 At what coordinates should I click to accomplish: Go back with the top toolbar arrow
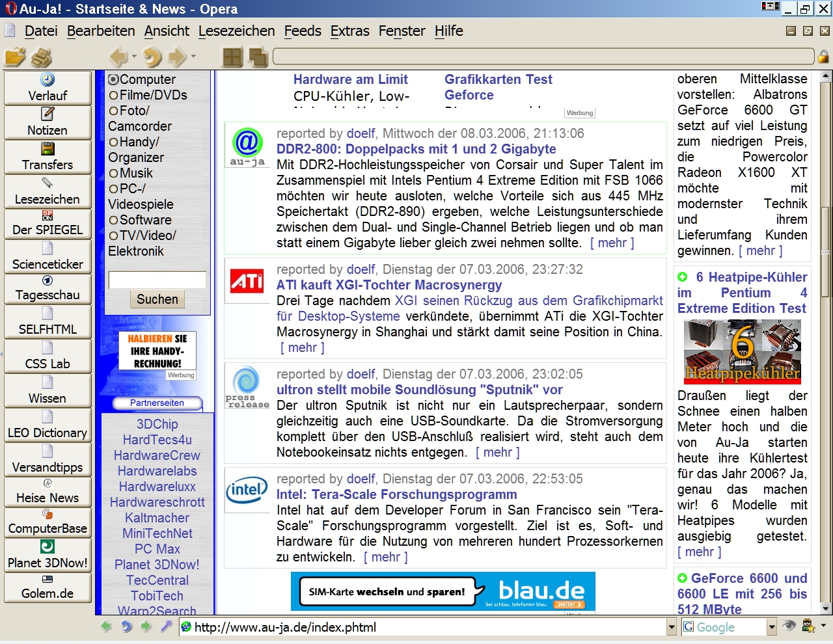pos(118,57)
